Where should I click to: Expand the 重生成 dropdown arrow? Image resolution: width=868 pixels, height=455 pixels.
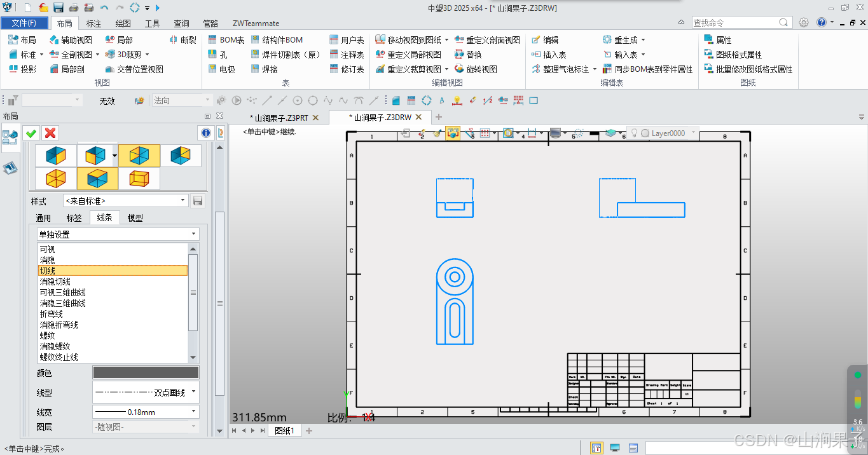coord(643,40)
